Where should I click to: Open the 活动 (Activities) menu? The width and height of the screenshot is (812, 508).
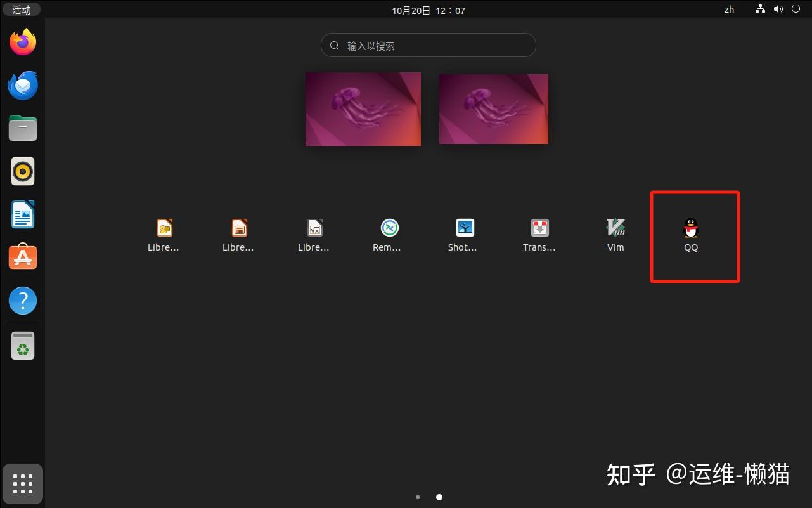[21, 10]
